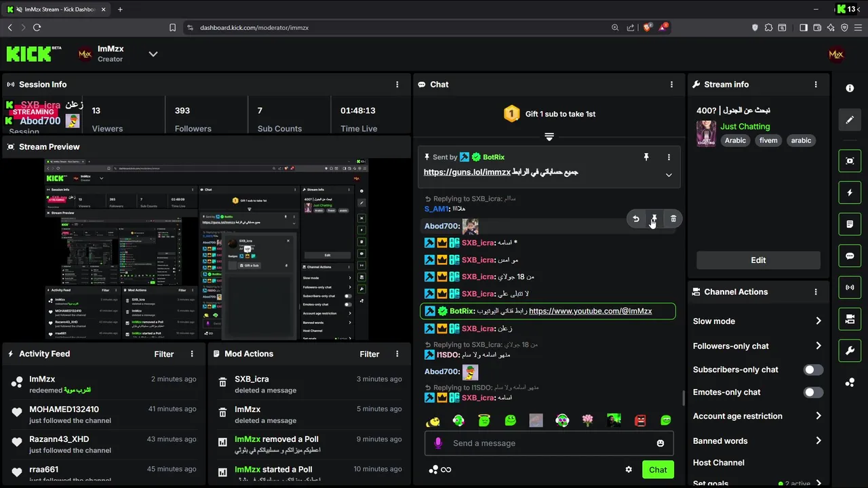Screen dimensions: 868x488
Task: Click the browser address bar URL
Action: click(x=254, y=28)
